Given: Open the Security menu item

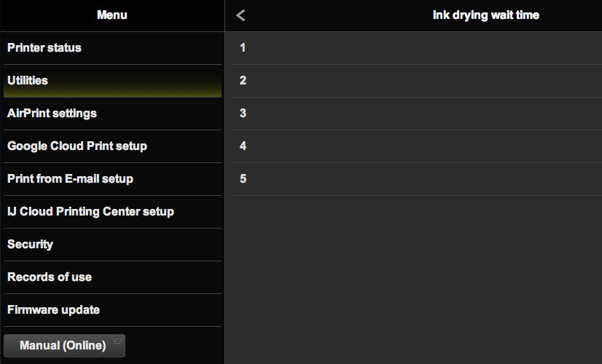Looking at the screenshot, I should point(112,245).
